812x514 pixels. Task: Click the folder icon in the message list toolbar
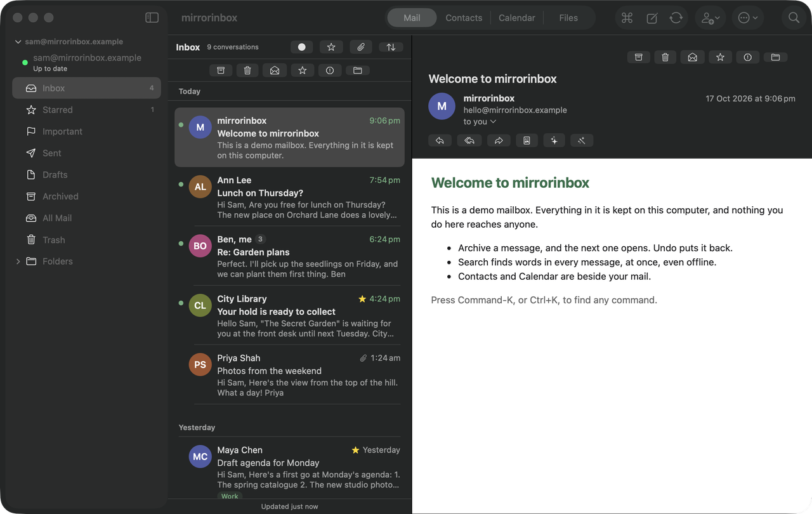click(x=358, y=70)
